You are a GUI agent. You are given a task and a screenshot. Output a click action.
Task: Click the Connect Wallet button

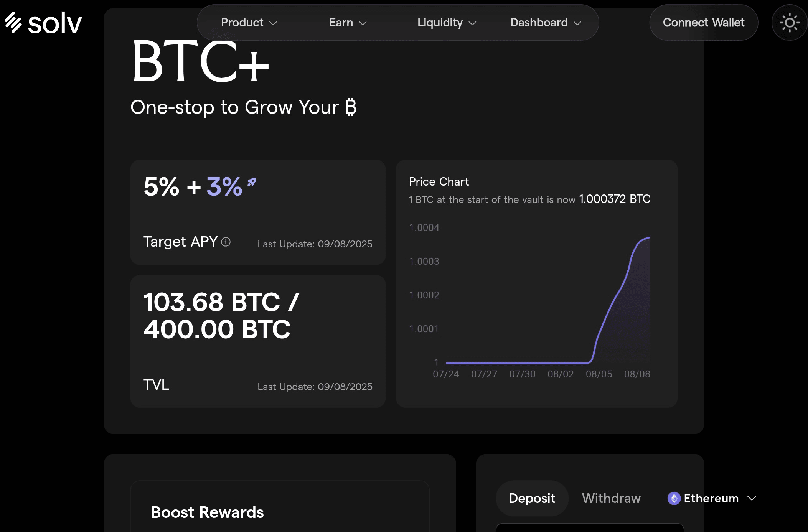pyautogui.click(x=704, y=23)
